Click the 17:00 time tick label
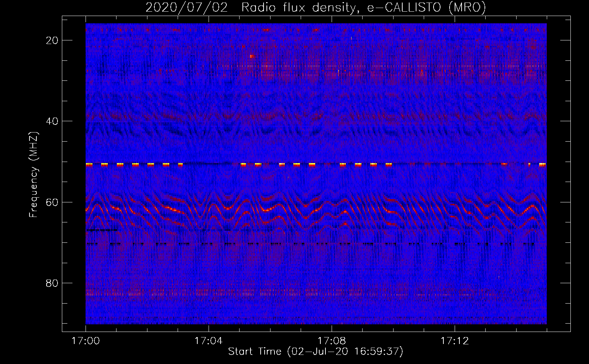The image size is (589, 364). pos(86,341)
